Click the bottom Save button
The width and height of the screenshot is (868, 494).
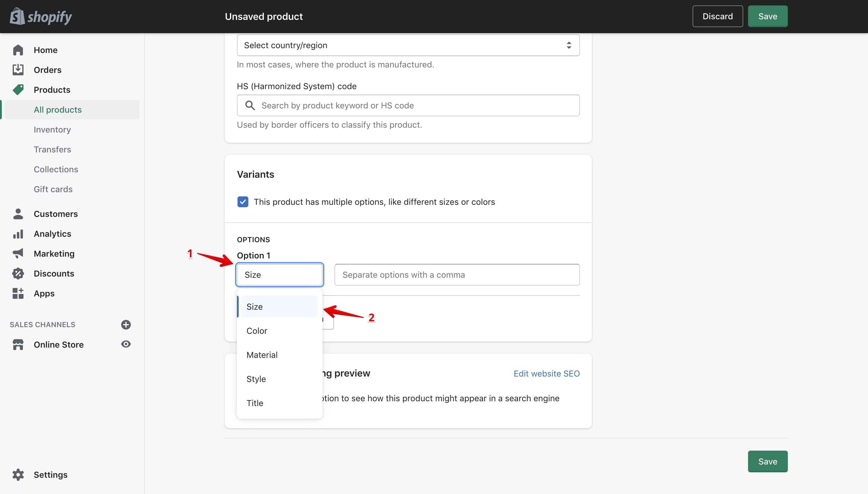pyautogui.click(x=768, y=461)
